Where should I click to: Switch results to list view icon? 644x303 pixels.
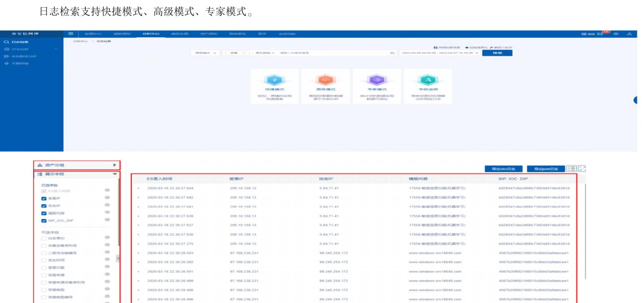(571, 168)
